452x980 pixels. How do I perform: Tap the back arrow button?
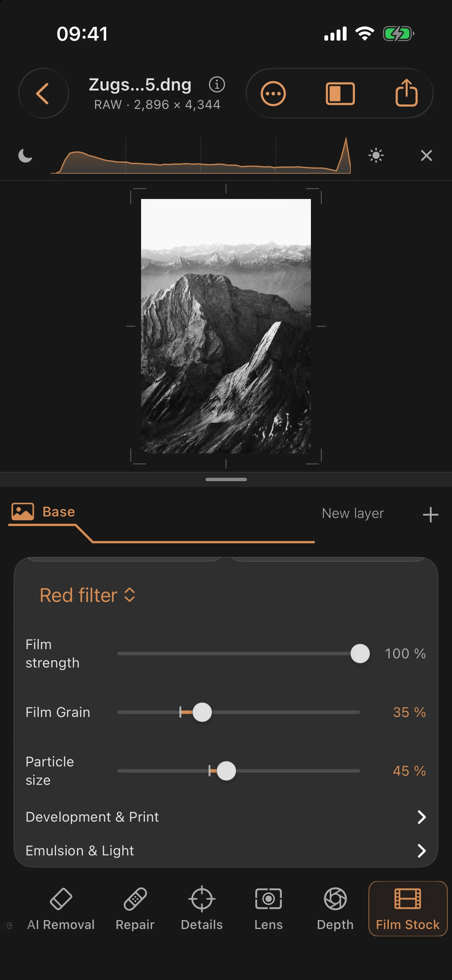(43, 93)
